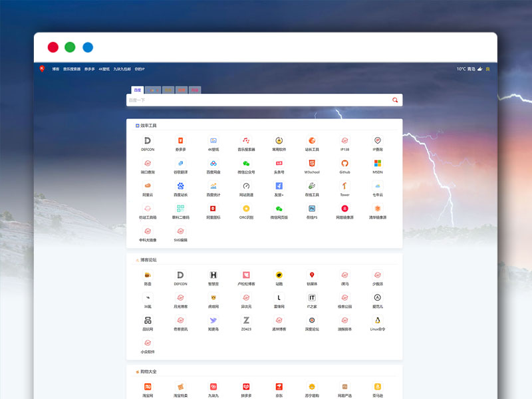Open the 网站测速 speedometer icon
Viewport: 532px width, 399px height.
[246, 186]
